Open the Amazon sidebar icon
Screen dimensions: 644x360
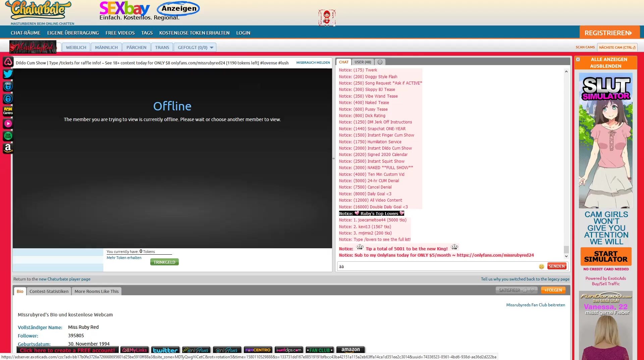pyautogui.click(x=8, y=148)
